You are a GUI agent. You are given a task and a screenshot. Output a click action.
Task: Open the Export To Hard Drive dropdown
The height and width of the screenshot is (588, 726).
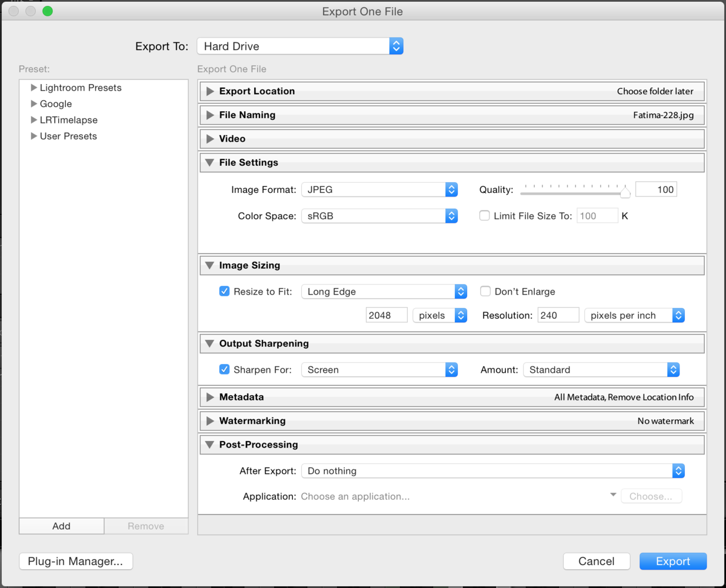coord(300,46)
